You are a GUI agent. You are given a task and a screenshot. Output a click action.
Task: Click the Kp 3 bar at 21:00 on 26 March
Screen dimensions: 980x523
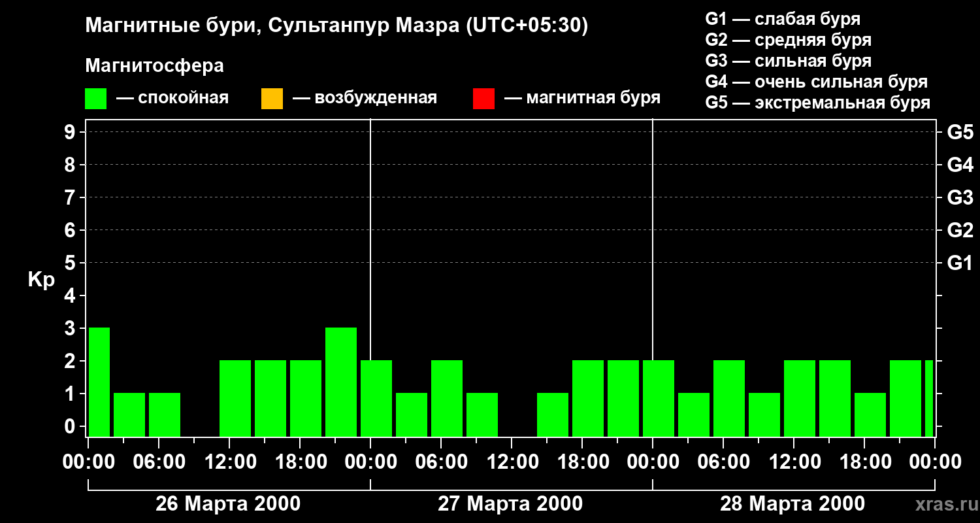pyautogui.click(x=341, y=382)
